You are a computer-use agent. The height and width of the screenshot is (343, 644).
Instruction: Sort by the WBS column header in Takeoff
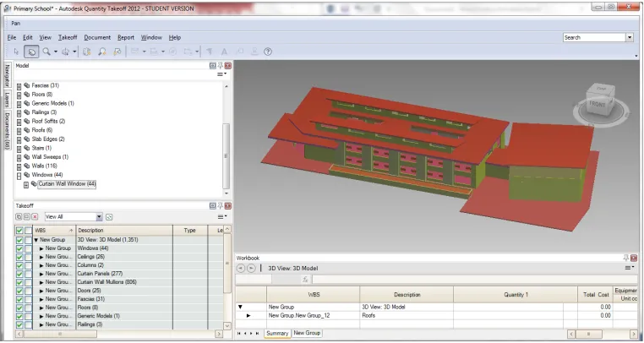pos(54,231)
